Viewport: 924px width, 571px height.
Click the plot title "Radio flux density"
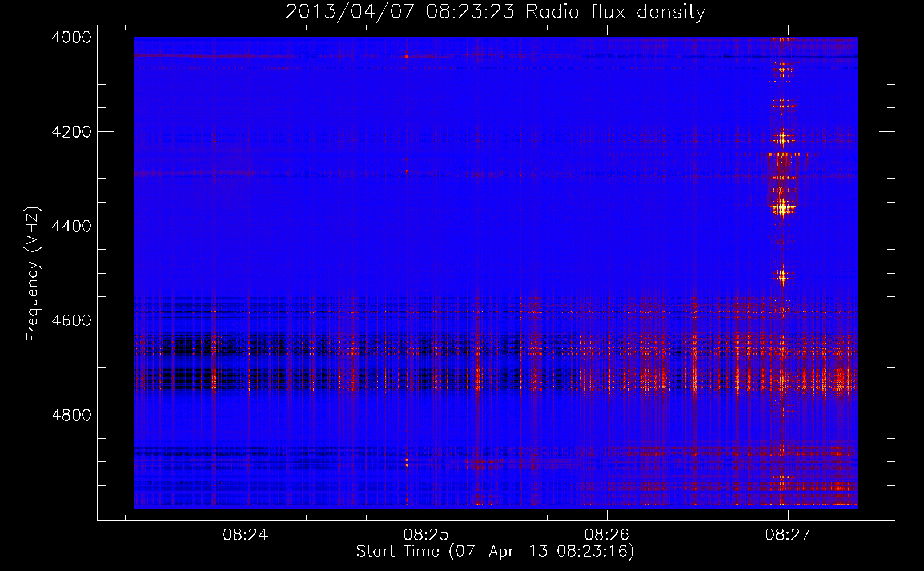[x=616, y=12]
